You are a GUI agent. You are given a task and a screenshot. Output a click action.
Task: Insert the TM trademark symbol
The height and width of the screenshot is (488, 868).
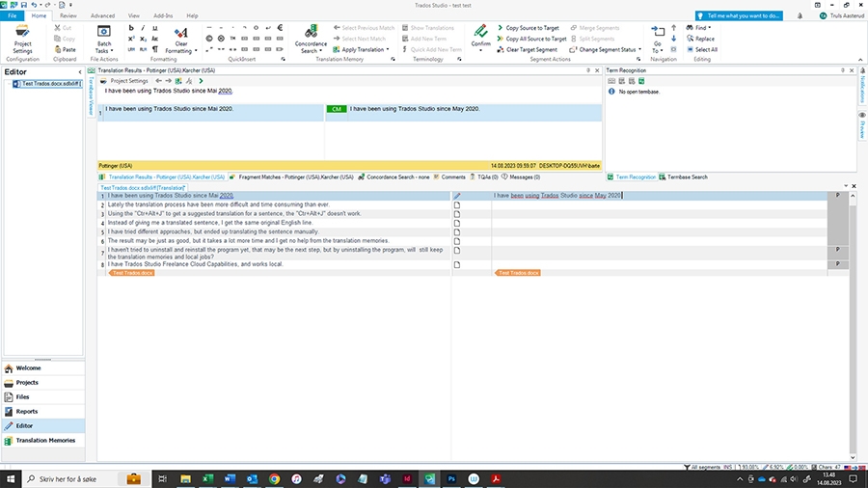pos(232,39)
